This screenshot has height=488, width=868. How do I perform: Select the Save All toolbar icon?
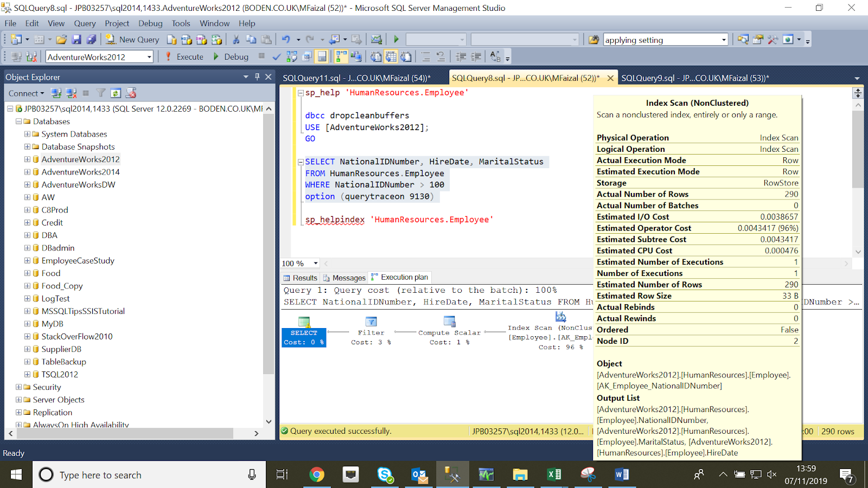(92, 40)
